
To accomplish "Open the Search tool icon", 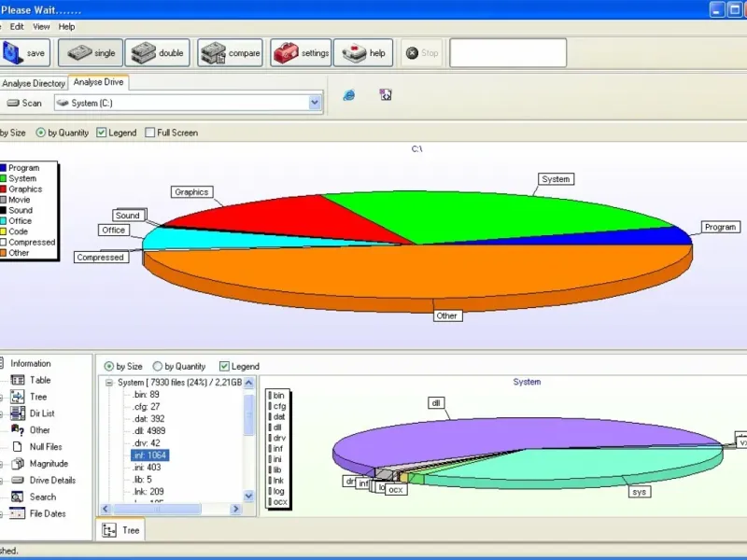I will [x=18, y=497].
